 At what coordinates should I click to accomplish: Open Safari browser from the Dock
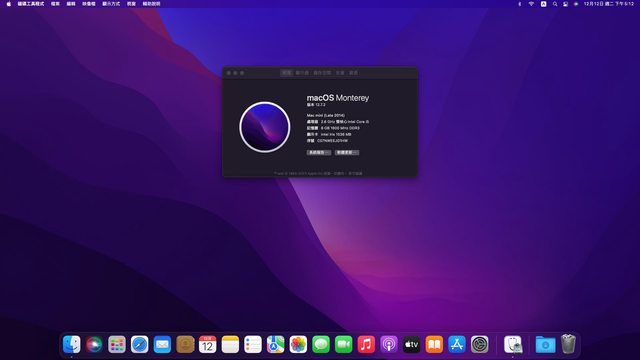(140, 344)
